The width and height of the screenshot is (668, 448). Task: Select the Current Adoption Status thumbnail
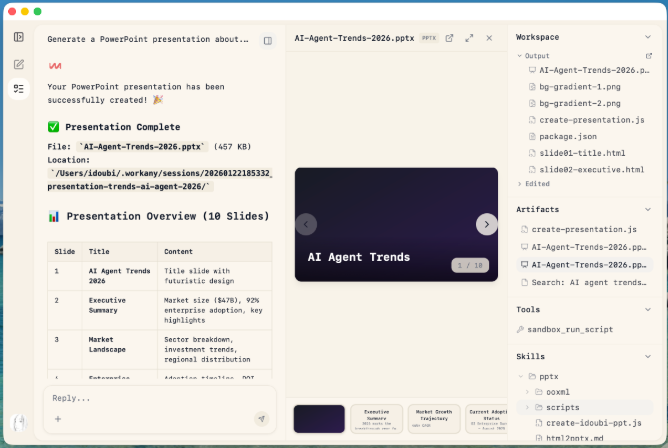pos(487,419)
